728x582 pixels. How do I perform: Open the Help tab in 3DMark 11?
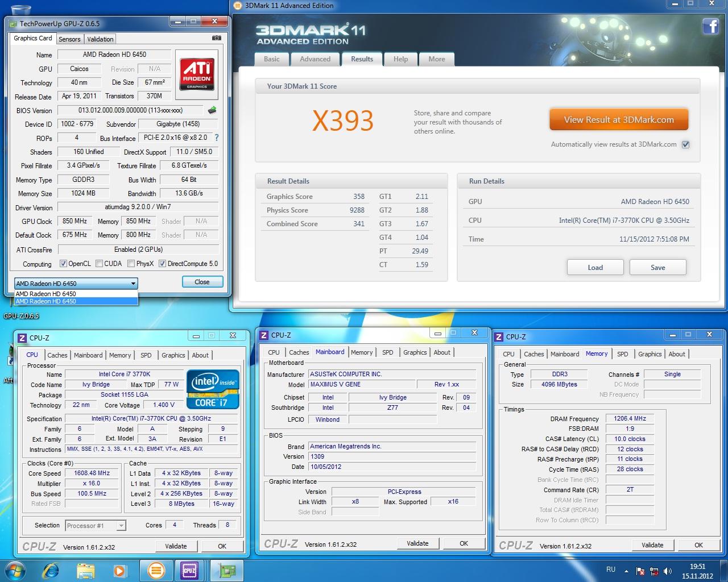(401, 59)
